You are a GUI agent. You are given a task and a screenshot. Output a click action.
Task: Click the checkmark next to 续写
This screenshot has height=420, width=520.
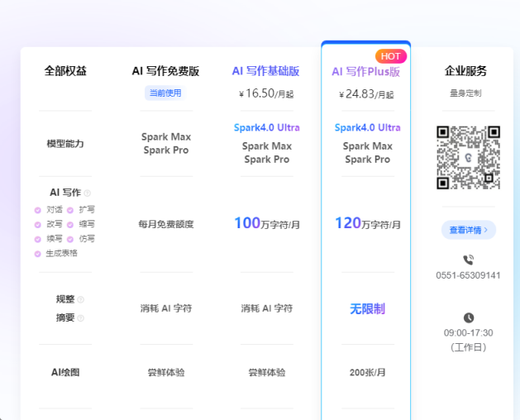38,239
